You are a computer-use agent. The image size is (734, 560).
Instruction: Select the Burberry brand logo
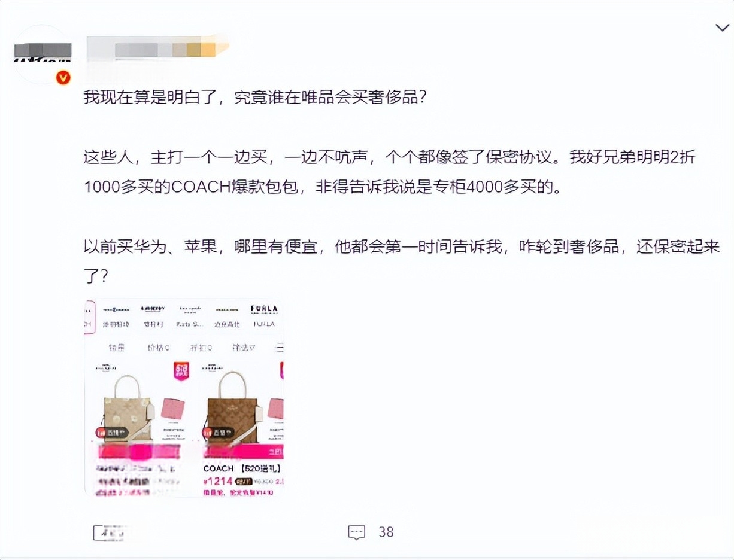click(153, 309)
